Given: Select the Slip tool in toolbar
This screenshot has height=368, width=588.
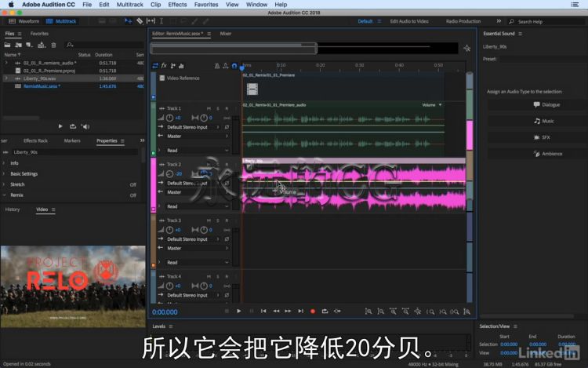Looking at the screenshot, I should coord(151,21).
